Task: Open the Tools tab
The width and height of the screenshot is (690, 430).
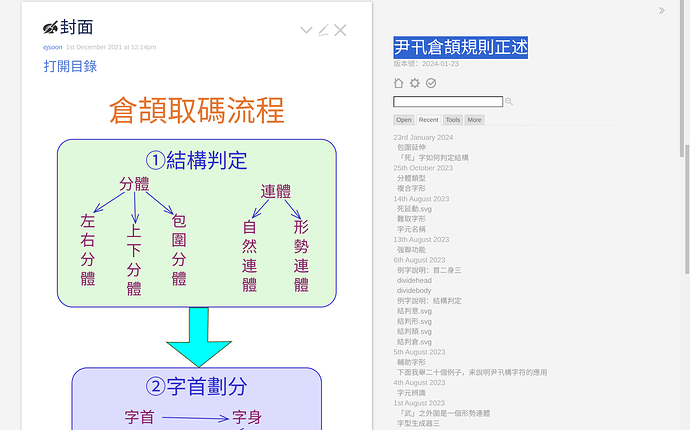Action: 453,120
